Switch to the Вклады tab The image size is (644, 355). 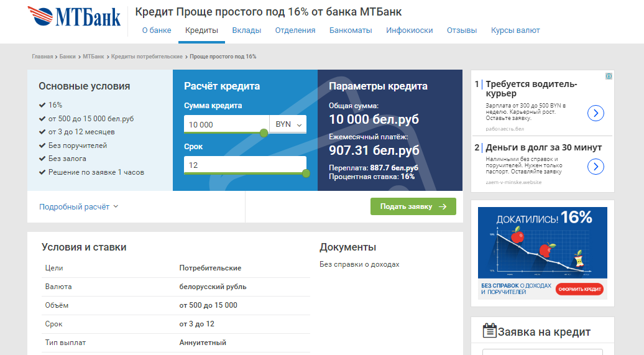point(246,30)
